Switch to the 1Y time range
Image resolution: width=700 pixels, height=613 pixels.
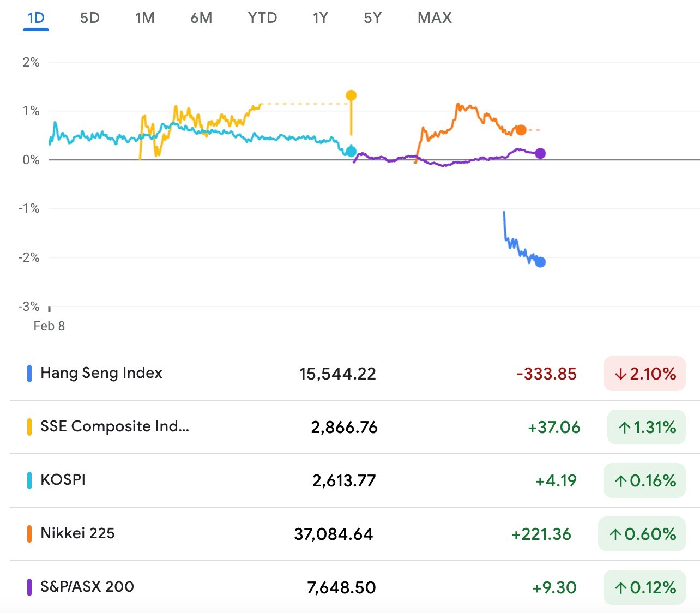[321, 18]
